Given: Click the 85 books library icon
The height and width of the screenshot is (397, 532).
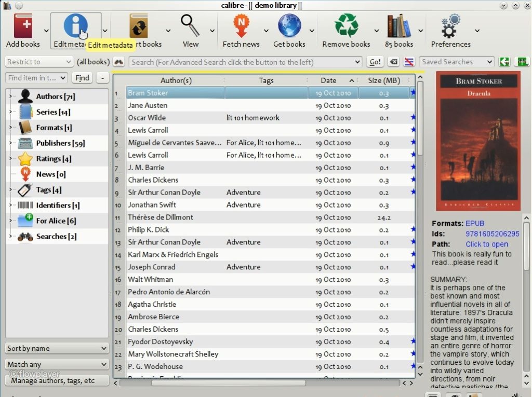Looking at the screenshot, I should pos(398,27).
